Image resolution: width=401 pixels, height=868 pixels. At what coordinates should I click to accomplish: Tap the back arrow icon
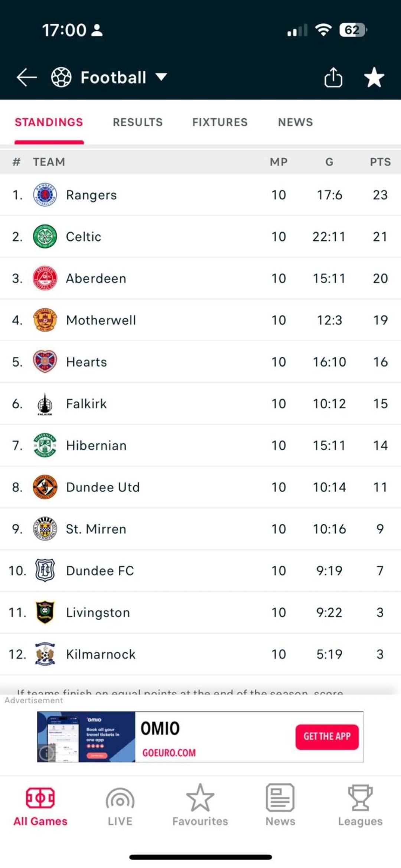27,78
